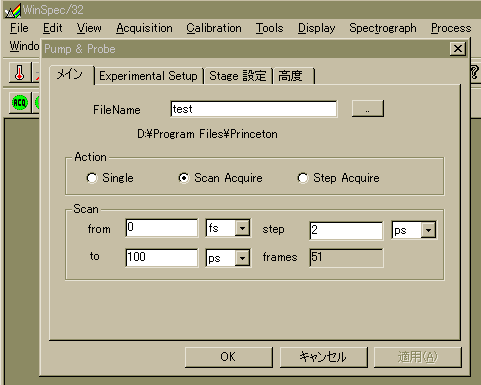481x385 pixels.
Task: Open the Acquisition menu
Action: point(144,28)
